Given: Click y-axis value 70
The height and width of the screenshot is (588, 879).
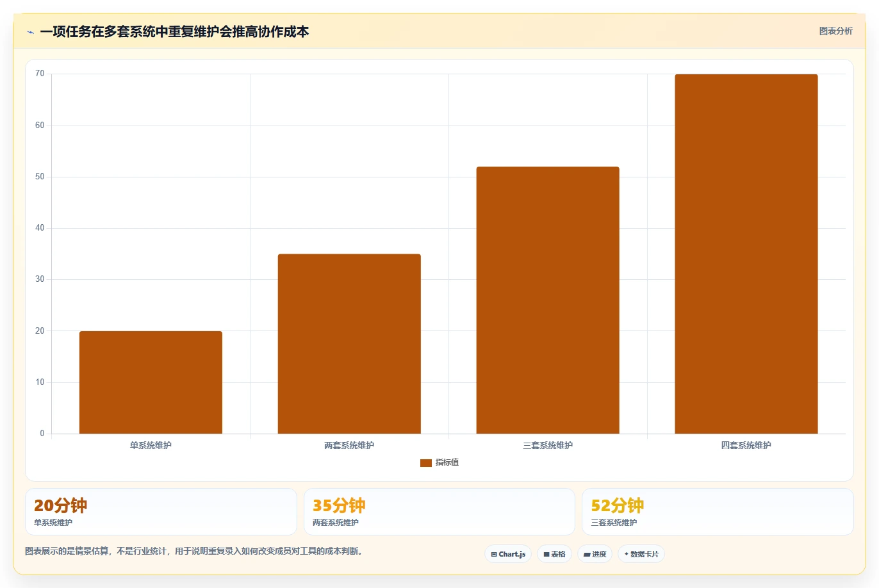Looking at the screenshot, I should [x=40, y=74].
